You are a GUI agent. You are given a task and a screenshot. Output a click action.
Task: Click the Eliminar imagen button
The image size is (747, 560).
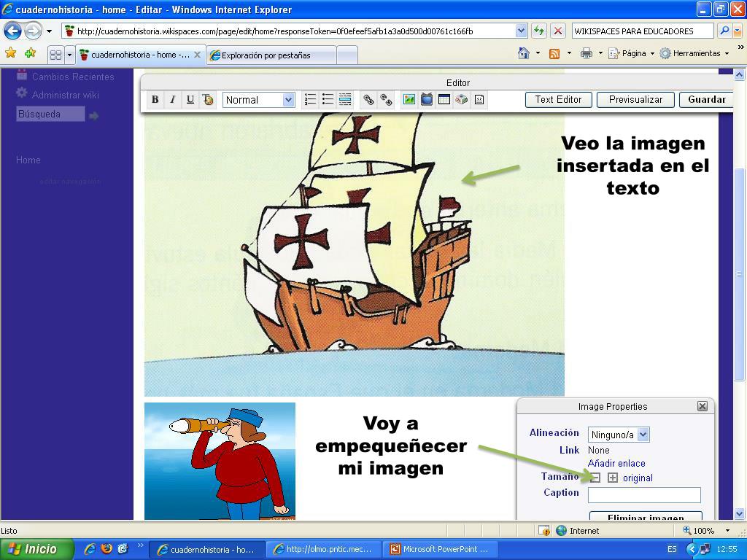point(646,516)
